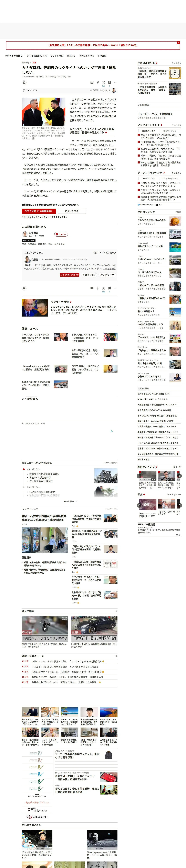Click the Hatena B! bookmark icon under the headline

(109, 83)
